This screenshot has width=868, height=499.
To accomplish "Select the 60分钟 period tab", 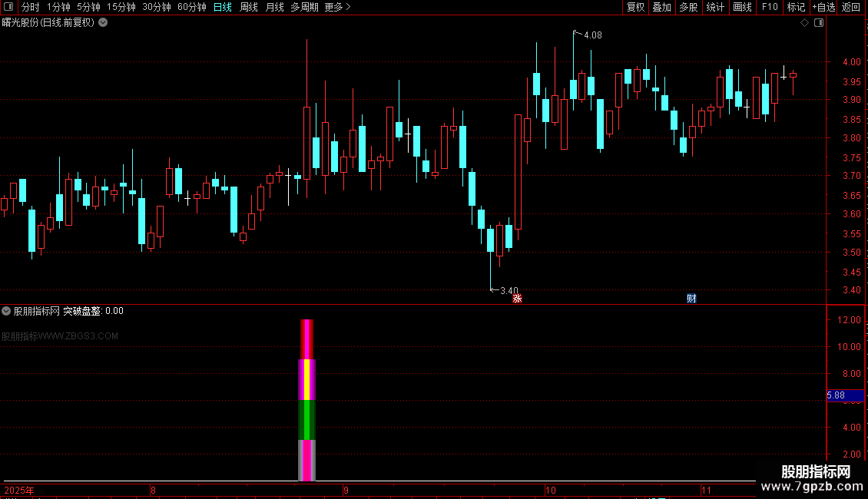I will point(192,7).
